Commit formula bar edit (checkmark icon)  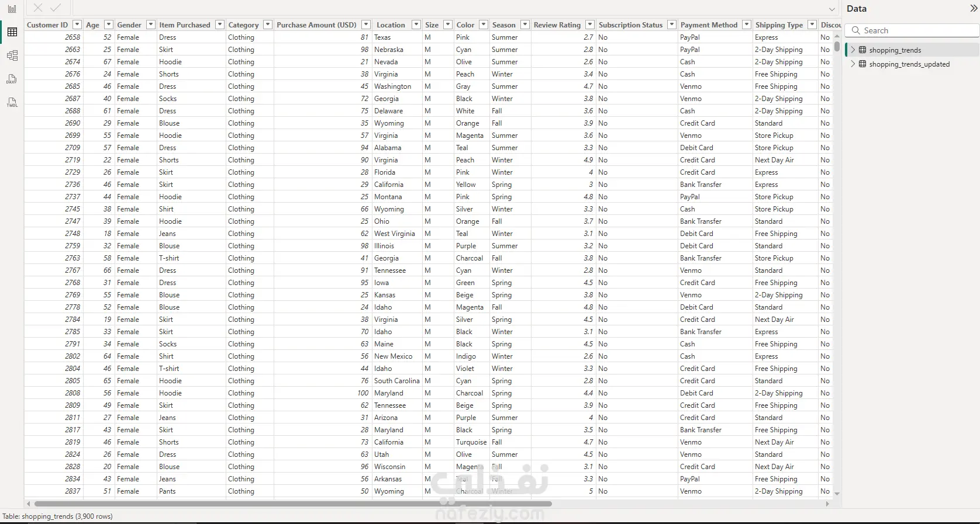[56, 8]
